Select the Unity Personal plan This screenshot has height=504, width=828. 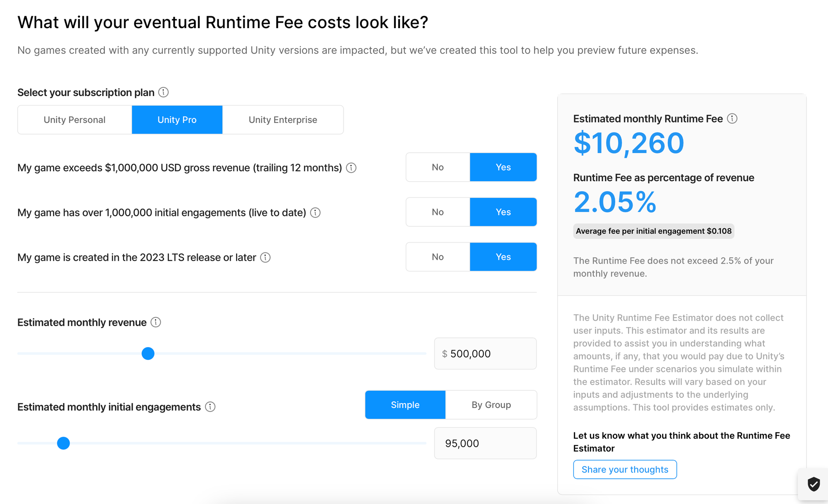point(75,120)
